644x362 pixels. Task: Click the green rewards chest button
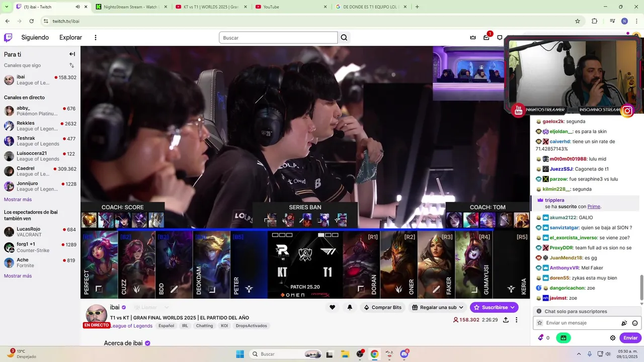point(563,338)
